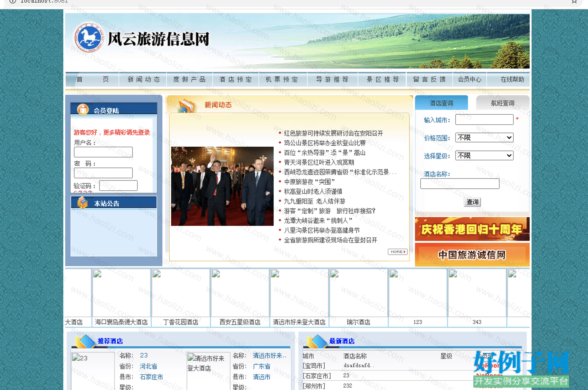This screenshot has width=588, height=390.
Task: Open hotel 西安五星级酒店
Action: coord(240,322)
